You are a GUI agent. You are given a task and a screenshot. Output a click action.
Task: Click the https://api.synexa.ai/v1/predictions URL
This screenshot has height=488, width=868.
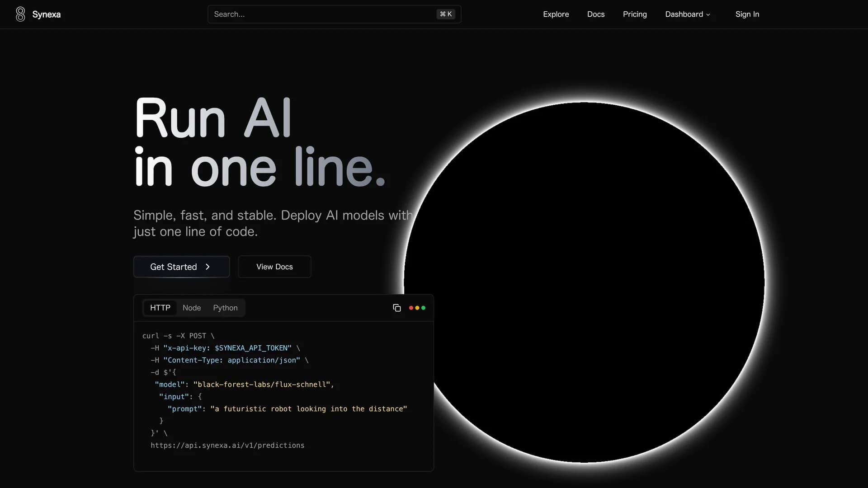227,446
